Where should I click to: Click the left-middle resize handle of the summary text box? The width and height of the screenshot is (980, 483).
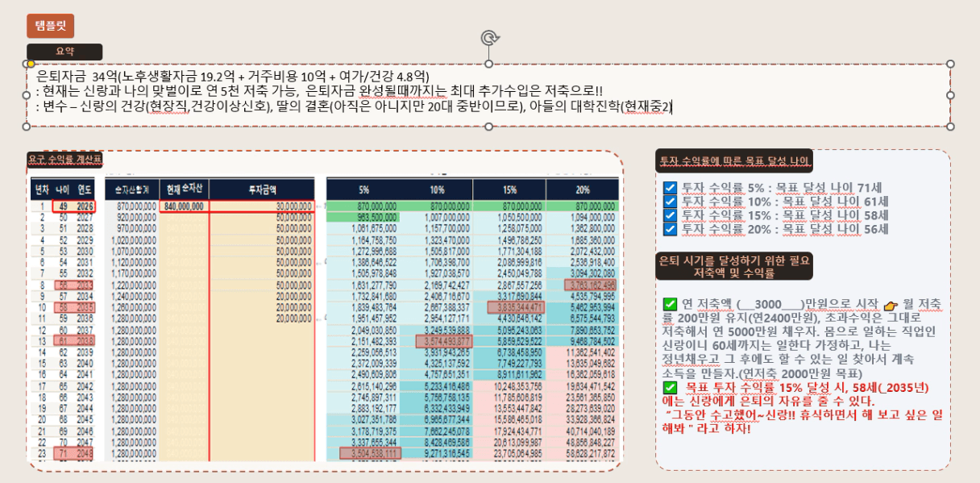[27, 95]
